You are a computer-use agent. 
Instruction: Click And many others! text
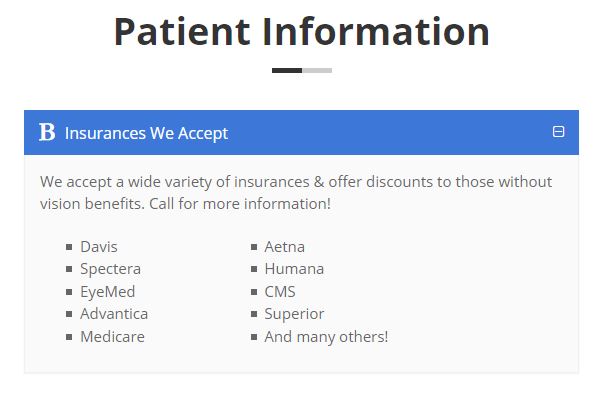coord(326,337)
